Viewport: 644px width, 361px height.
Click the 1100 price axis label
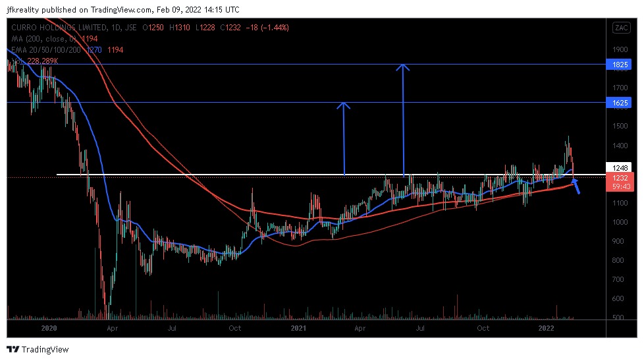[620, 203]
